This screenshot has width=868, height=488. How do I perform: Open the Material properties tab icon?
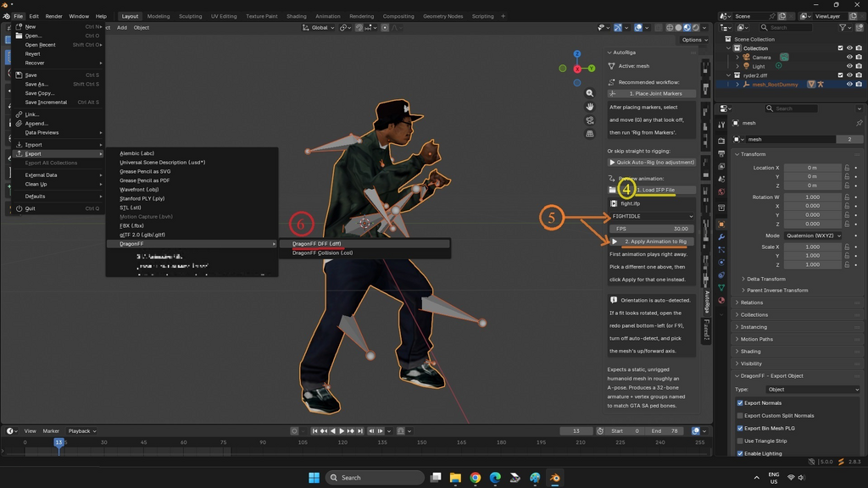[x=721, y=301]
